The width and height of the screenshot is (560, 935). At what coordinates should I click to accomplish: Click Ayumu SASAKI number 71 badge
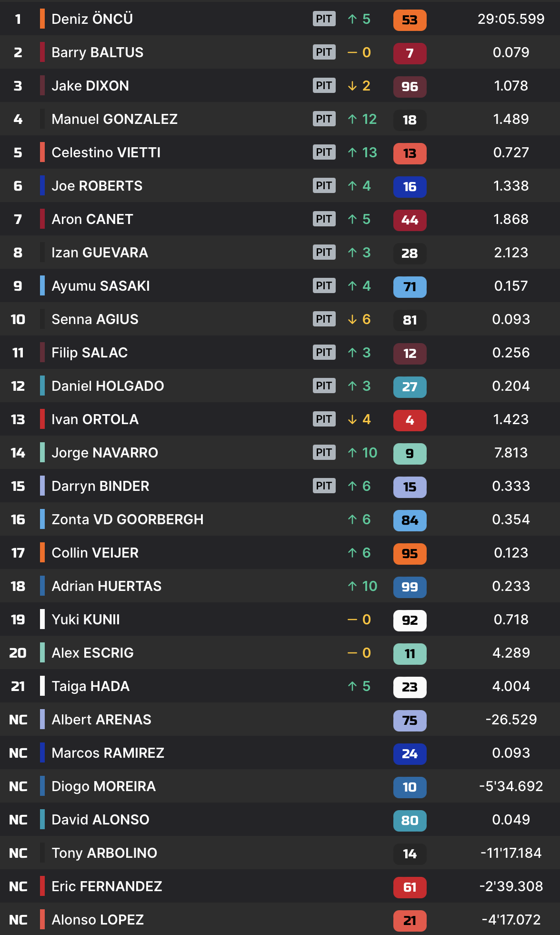coord(410,286)
